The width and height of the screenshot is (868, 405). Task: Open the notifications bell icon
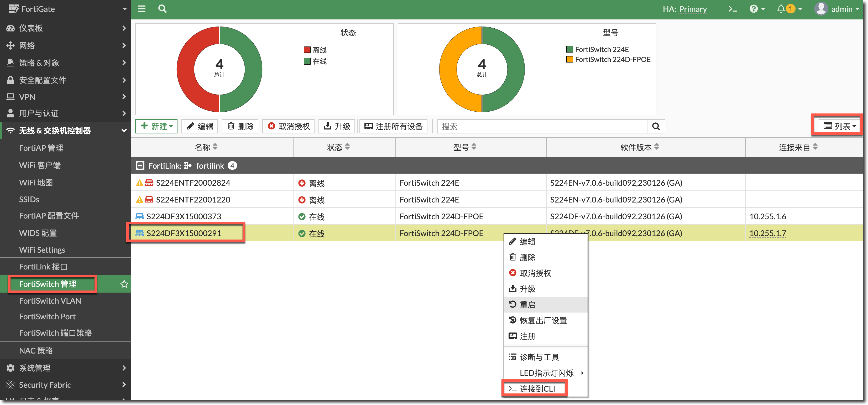pos(781,9)
